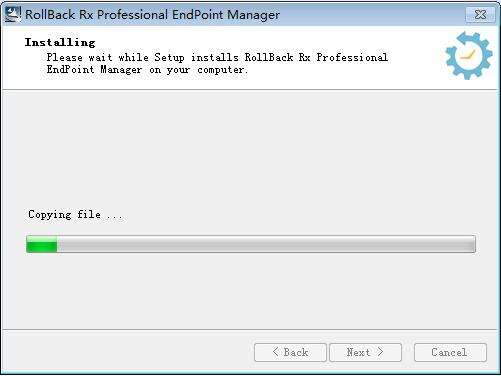Proceed with the Next button
This screenshot has width=501, height=376.
(x=365, y=352)
